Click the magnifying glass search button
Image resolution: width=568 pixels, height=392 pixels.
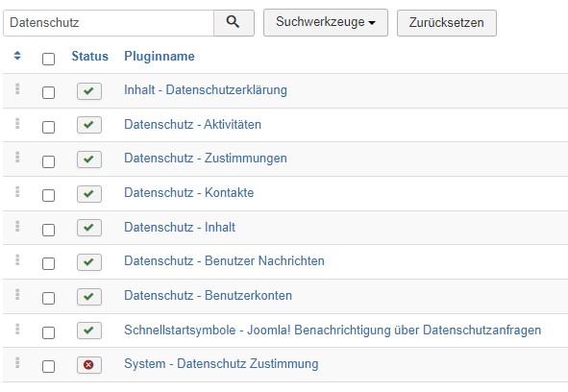point(234,23)
